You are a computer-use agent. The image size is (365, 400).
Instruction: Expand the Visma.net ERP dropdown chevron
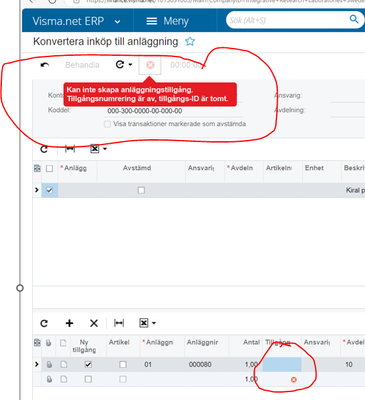(117, 22)
